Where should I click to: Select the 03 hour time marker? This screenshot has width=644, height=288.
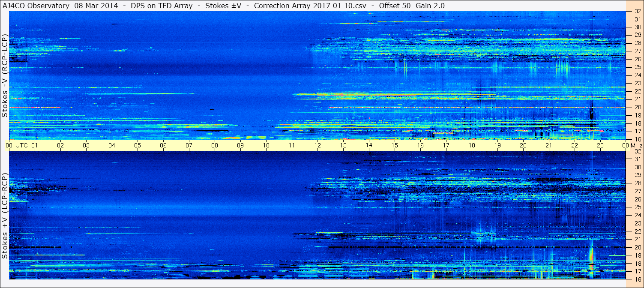(x=86, y=145)
